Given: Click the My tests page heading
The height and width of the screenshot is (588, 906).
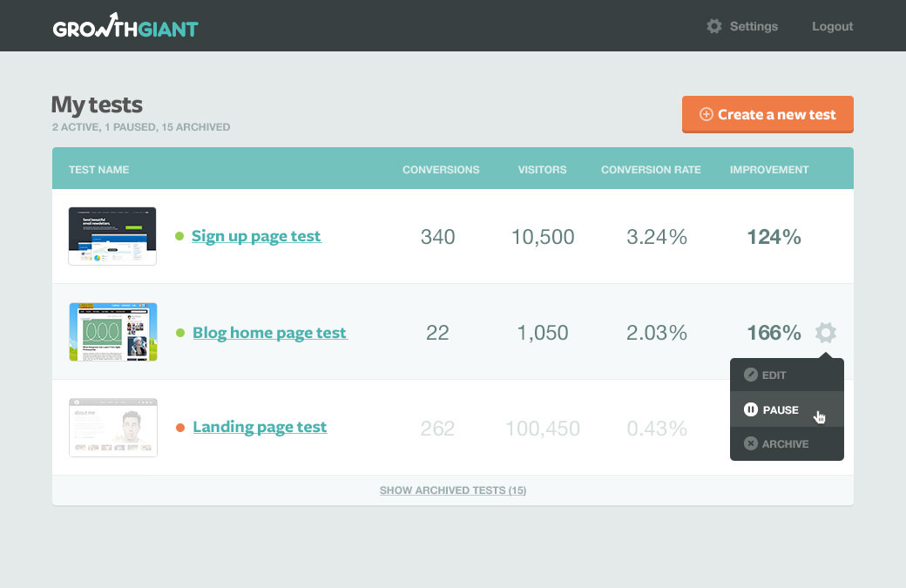Looking at the screenshot, I should pyautogui.click(x=97, y=105).
